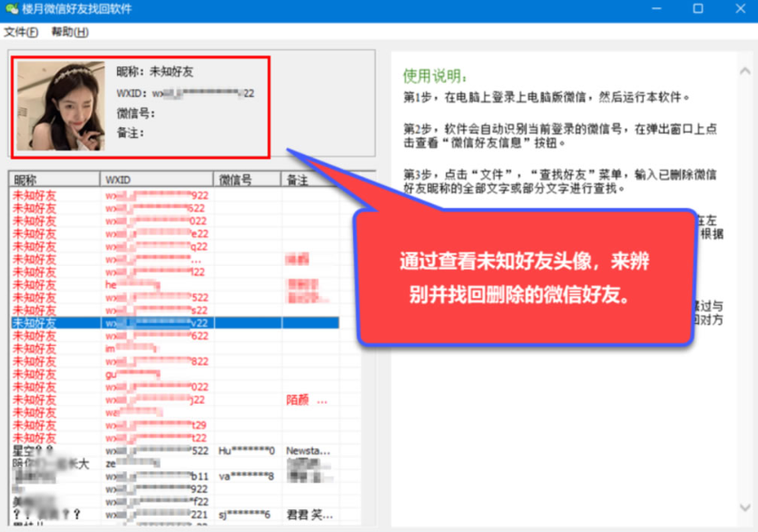Viewport: 758px width, 532px height.
Task: Sort the list by the WXID column header
Action: [156, 180]
